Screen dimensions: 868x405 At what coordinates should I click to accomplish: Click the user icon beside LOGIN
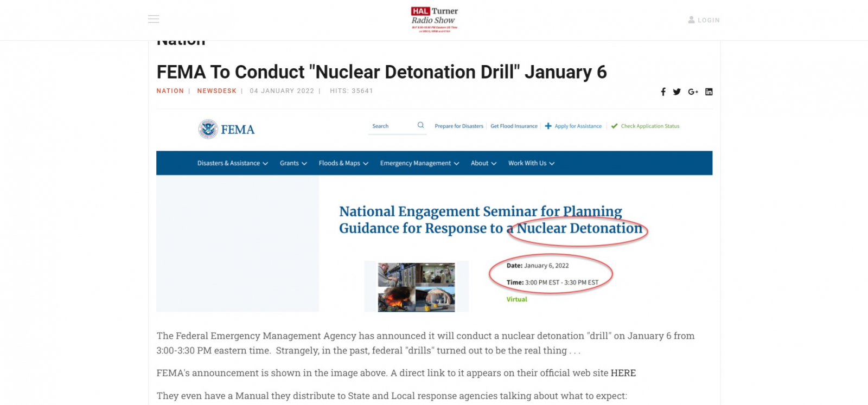click(x=691, y=20)
